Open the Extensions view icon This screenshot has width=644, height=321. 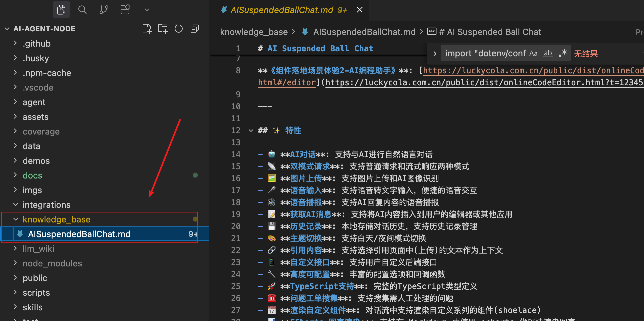tap(125, 10)
